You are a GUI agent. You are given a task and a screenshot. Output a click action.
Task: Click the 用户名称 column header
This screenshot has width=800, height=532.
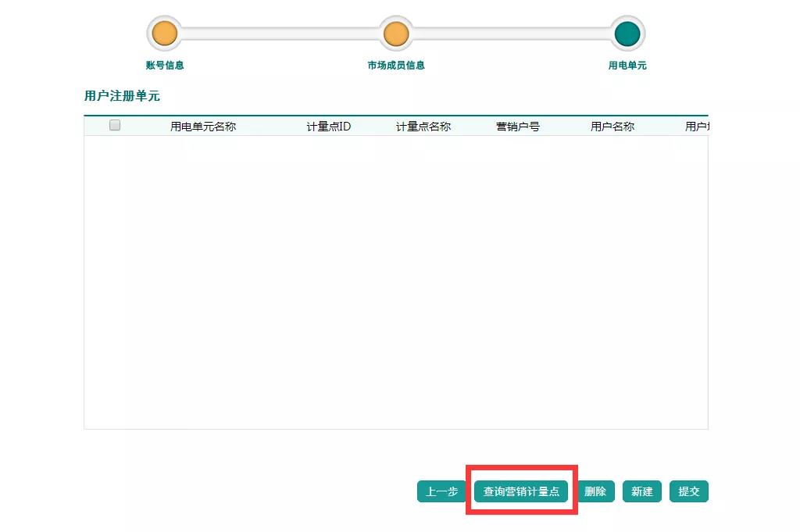tap(612, 127)
